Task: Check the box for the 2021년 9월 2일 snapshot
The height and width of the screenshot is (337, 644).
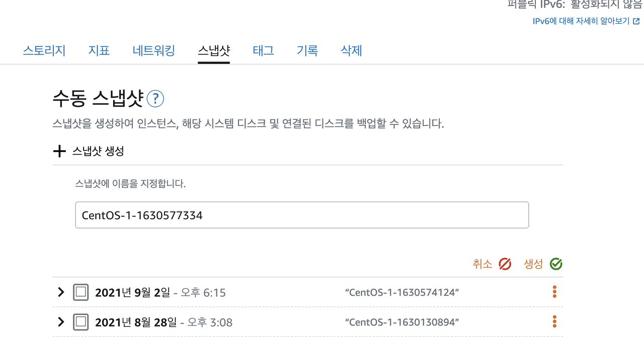Action: (81, 292)
